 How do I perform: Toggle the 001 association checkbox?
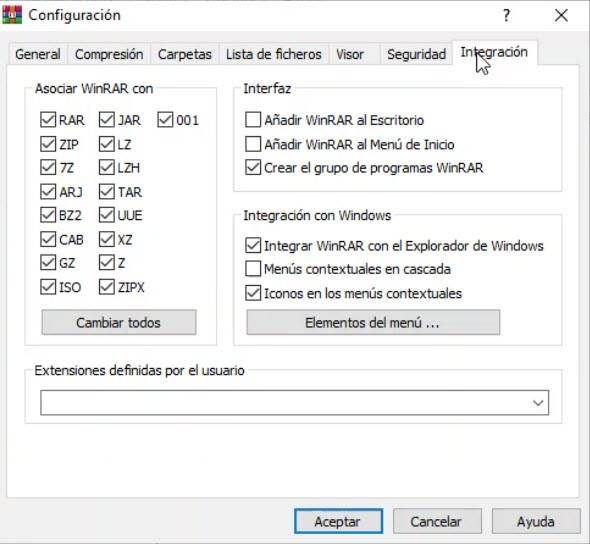[165, 120]
